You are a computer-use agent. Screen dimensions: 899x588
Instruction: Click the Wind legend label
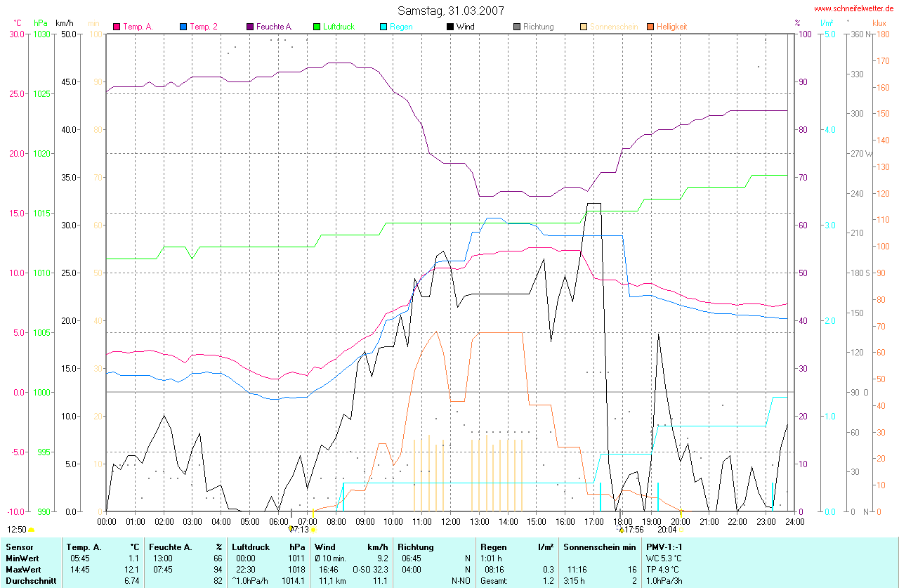tap(465, 27)
